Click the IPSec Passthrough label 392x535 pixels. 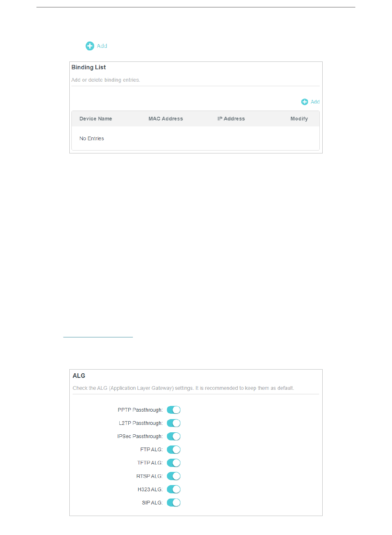(140, 436)
